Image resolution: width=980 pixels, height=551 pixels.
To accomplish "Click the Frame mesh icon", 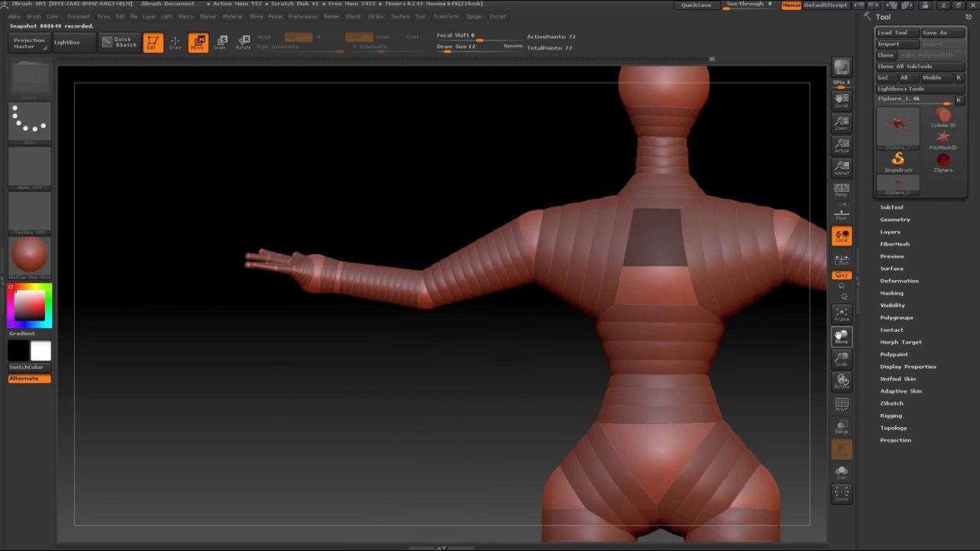I will [x=841, y=314].
